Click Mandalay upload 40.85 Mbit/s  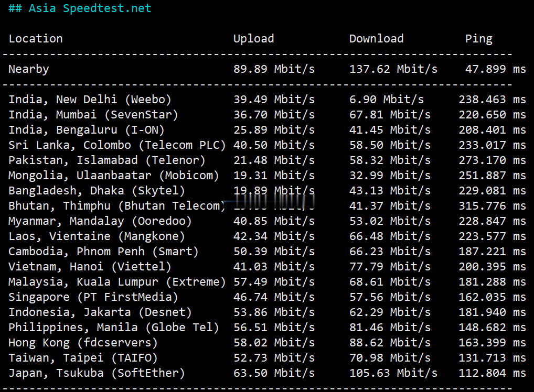click(x=274, y=221)
